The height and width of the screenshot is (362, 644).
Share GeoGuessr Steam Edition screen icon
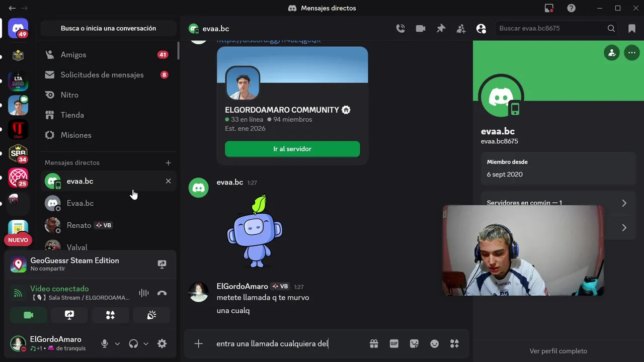click(162, 264)
